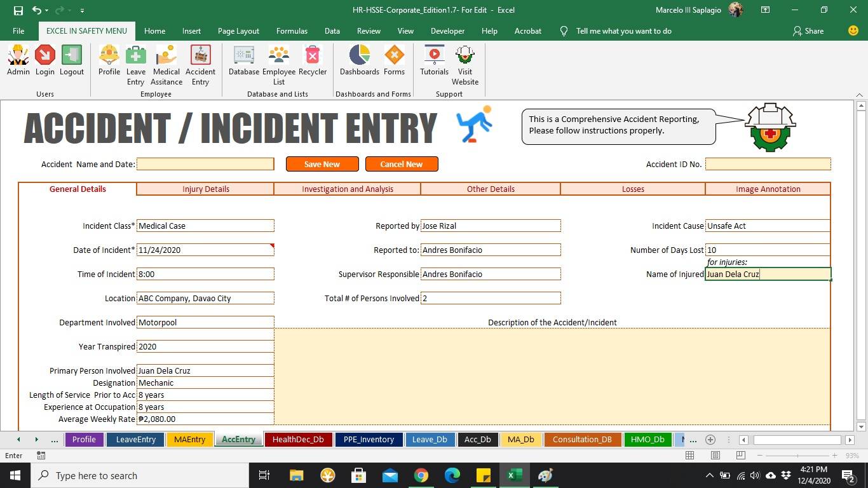This screenshot has height=488, width=868.
Task: Switch to the Injury Details tab
Action: (x=204, y=189)
